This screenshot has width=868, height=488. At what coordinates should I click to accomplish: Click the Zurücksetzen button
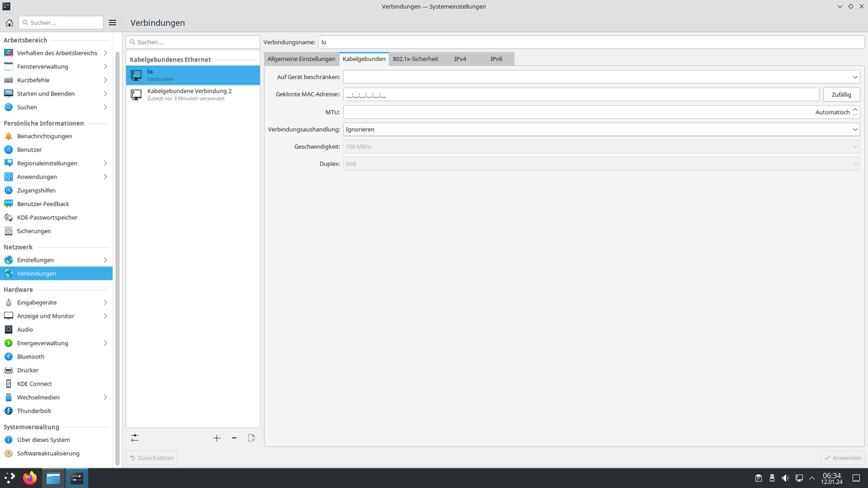(x=152, y=458)
